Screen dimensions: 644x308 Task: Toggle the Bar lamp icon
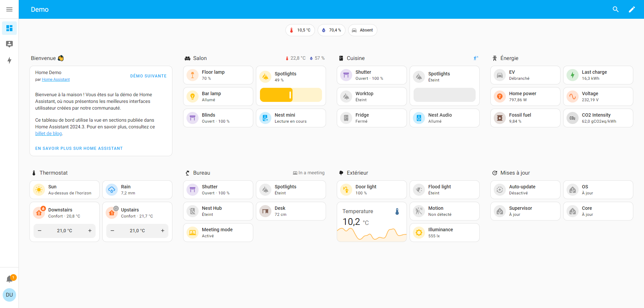point(193,97)
